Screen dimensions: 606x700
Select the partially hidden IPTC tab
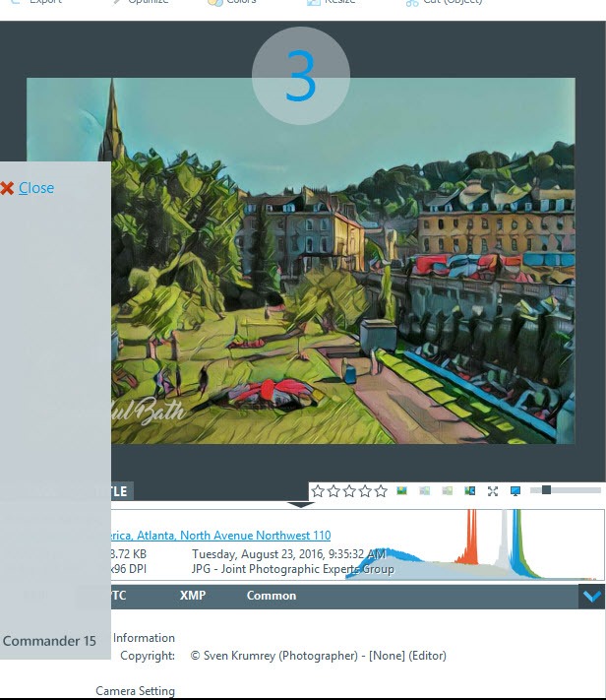coord(118,596)
